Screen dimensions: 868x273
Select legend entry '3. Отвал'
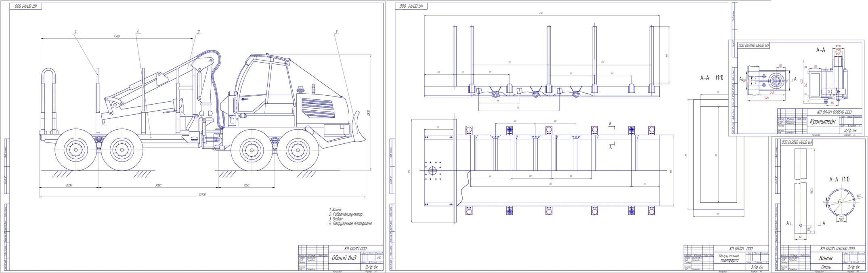pos(336,219)
